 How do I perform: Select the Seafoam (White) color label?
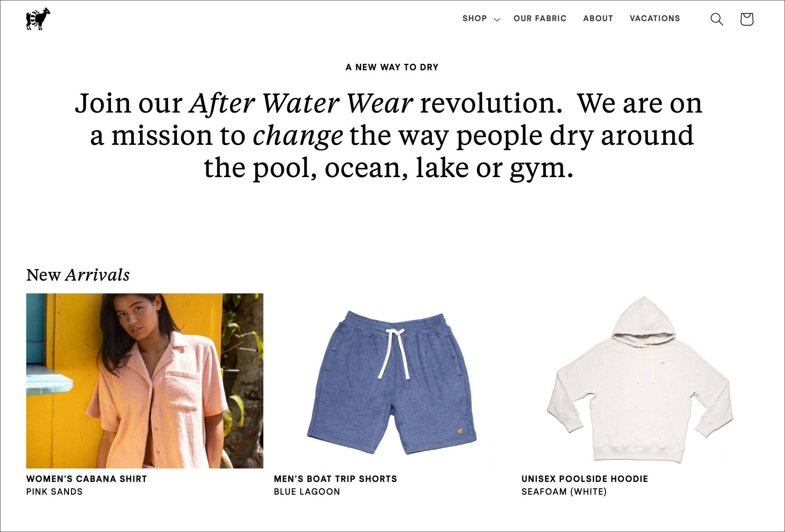click(564, 491)
